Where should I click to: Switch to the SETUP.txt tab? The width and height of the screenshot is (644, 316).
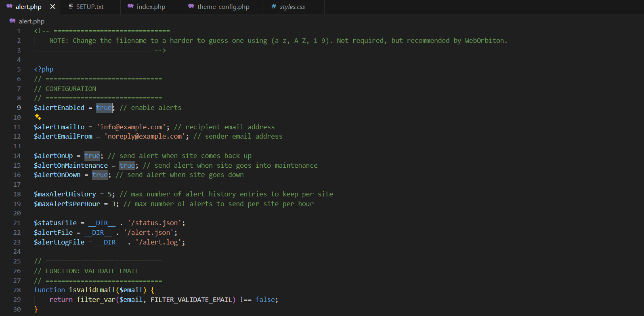[90, 7]
